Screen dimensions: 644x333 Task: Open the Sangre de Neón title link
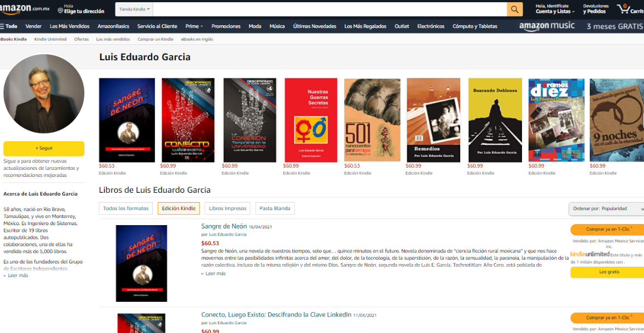224,226
